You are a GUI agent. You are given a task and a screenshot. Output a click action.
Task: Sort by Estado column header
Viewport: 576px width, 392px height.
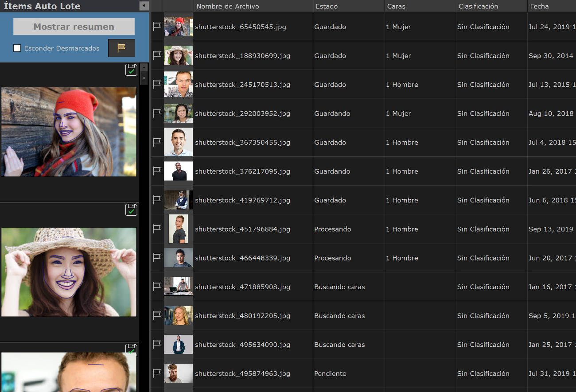coord(349,6)
